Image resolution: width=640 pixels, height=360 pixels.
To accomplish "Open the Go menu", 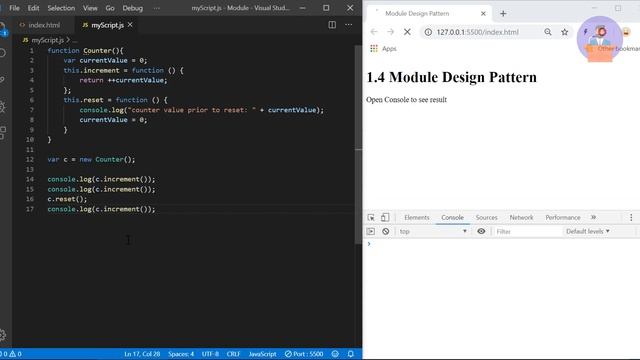I will coord(110,8).
